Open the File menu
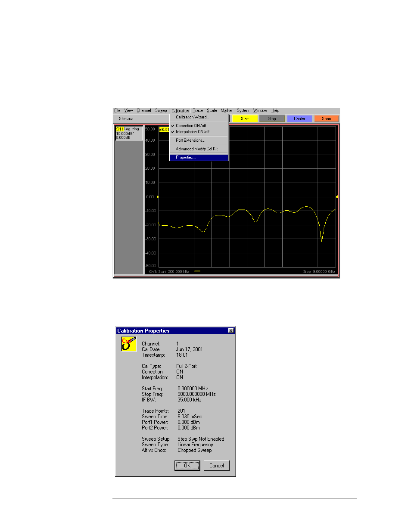Screen dimensions: 411x532 [x=117, y=111]
